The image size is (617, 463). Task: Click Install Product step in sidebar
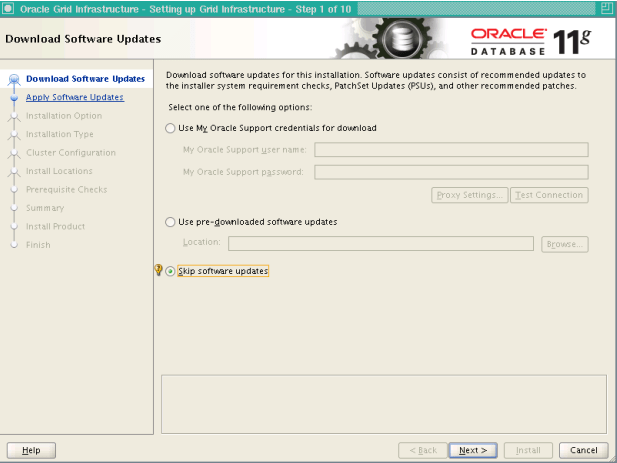coord(55,227)
